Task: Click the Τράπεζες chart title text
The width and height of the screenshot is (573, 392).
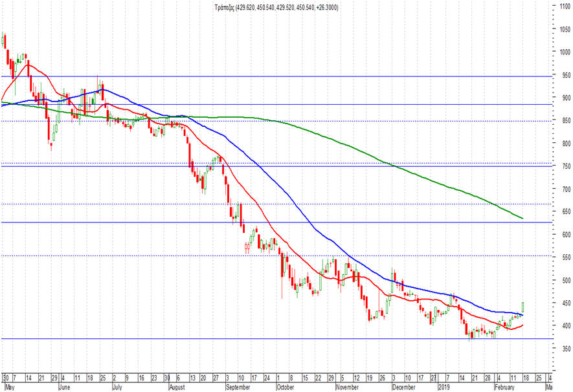Action: tap(276, 7)
